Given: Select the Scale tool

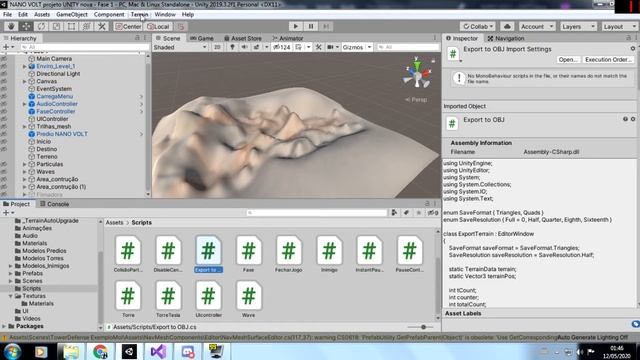Looking at the screenshot, I should [56, 27].
